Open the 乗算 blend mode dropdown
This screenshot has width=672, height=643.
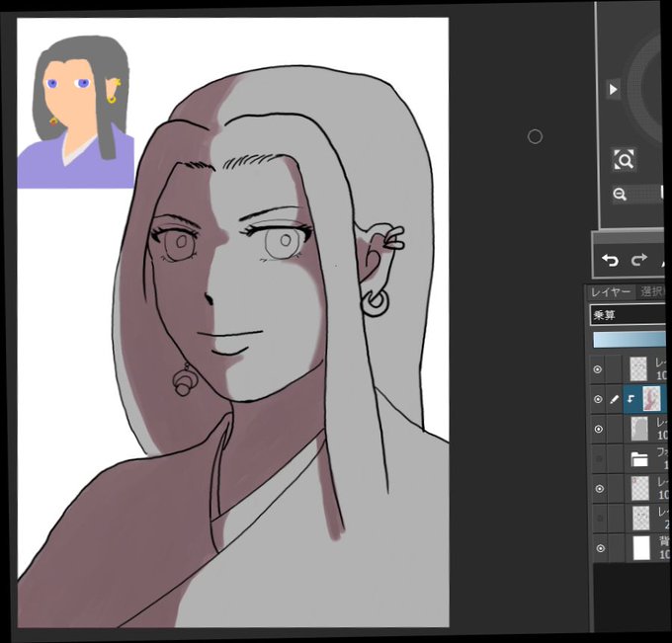(628, 315)
